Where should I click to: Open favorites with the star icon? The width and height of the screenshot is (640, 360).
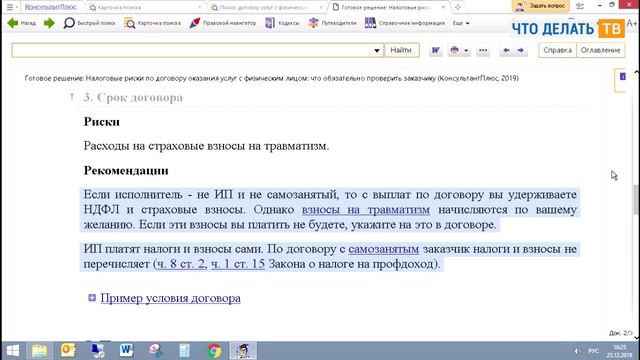pyautogui.click(x=580, y=6)
